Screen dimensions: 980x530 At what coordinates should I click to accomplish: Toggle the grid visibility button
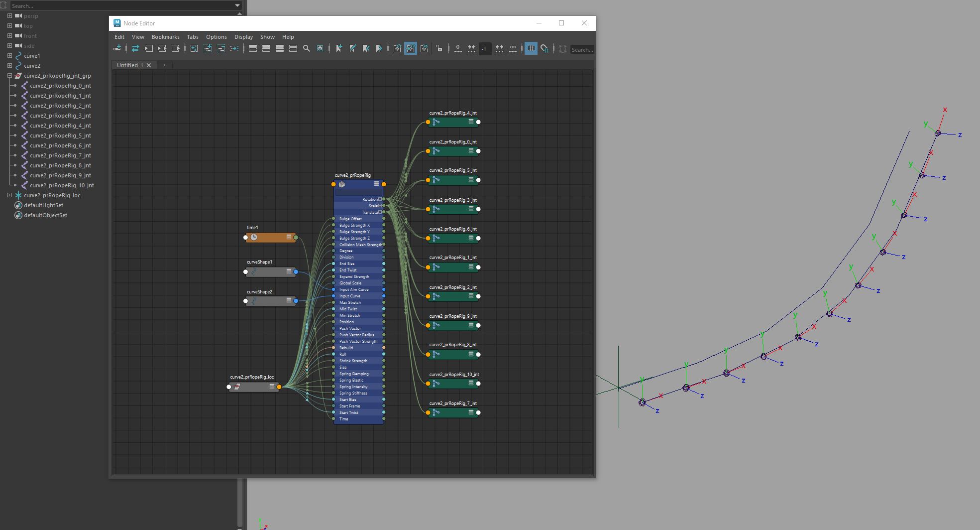pyautogui.click(x=531, y=48)
